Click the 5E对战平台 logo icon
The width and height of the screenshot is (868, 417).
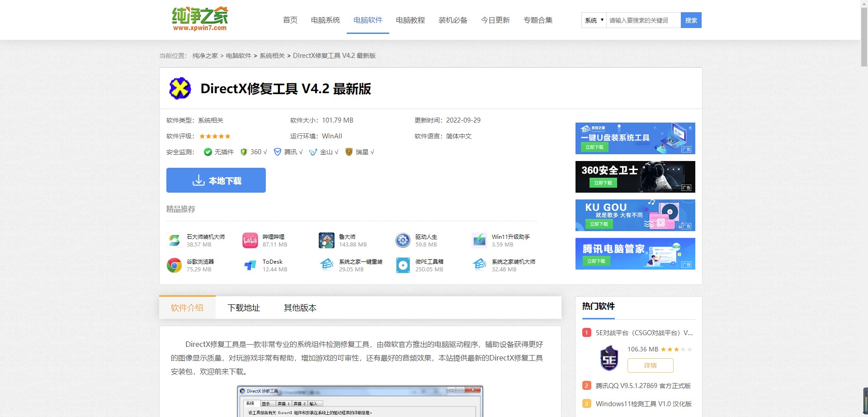609,358
